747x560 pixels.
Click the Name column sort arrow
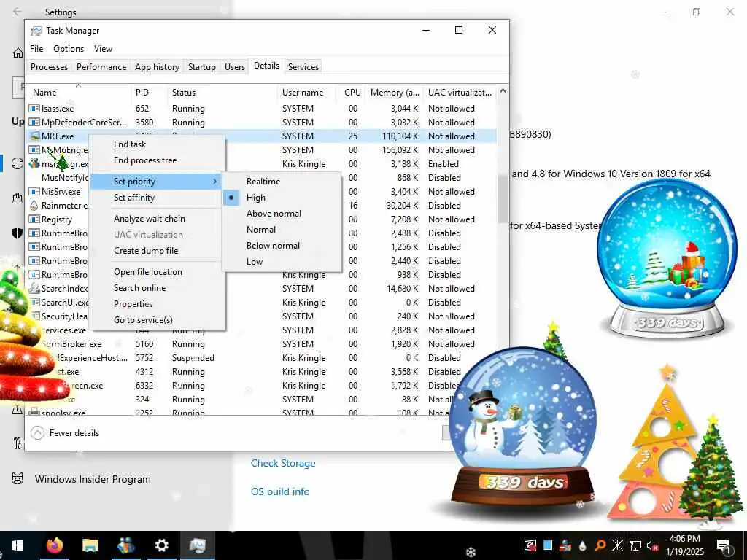point(79,85)
